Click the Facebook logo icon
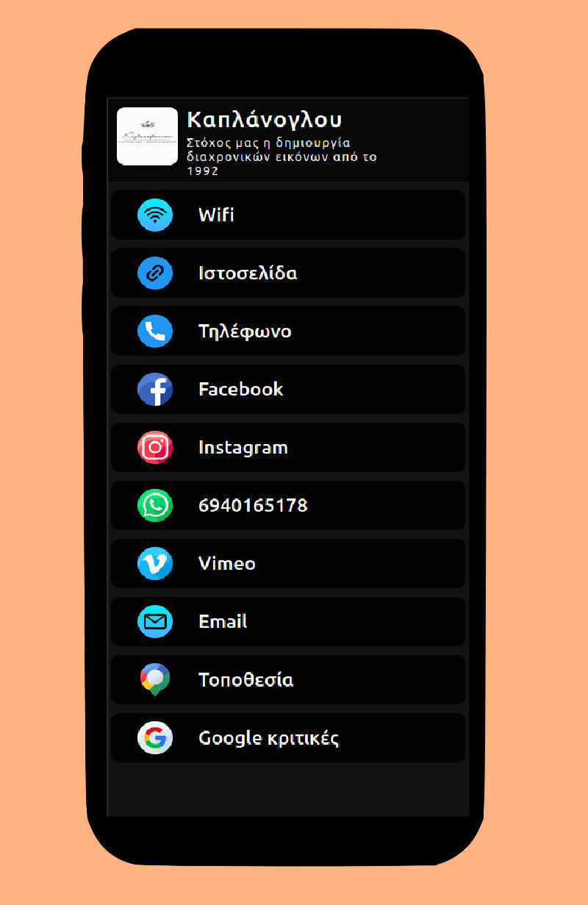The height and width of the screenshot is (905, 588). click(x=155, y=390)
